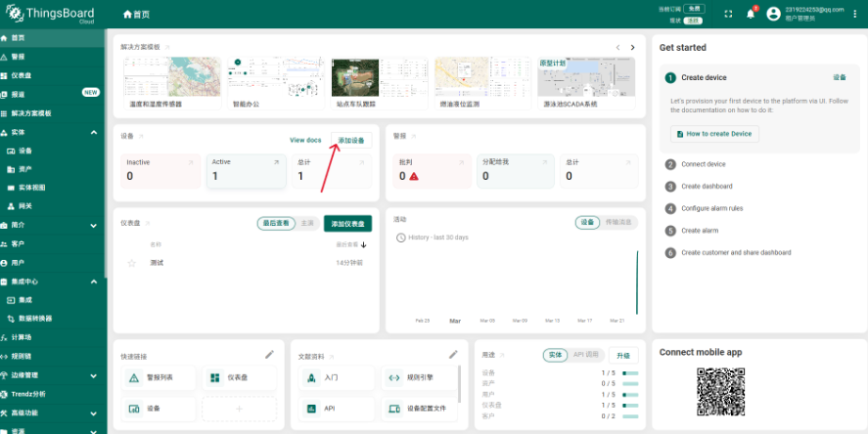
Task: Edit documentation card with pencil icon
Action: pos(453,354)
